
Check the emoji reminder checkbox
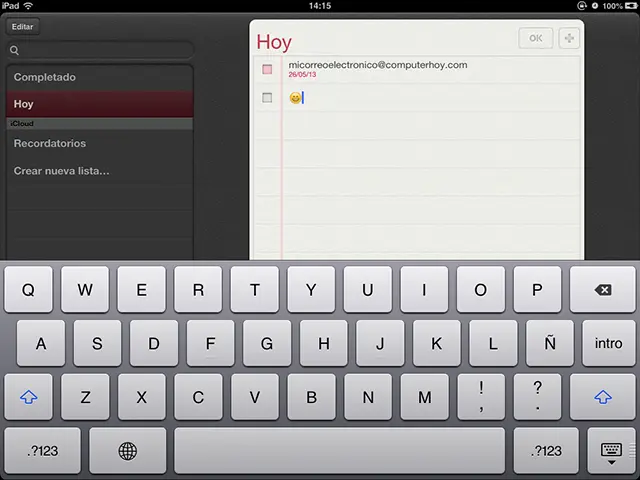tap(267, 98)
